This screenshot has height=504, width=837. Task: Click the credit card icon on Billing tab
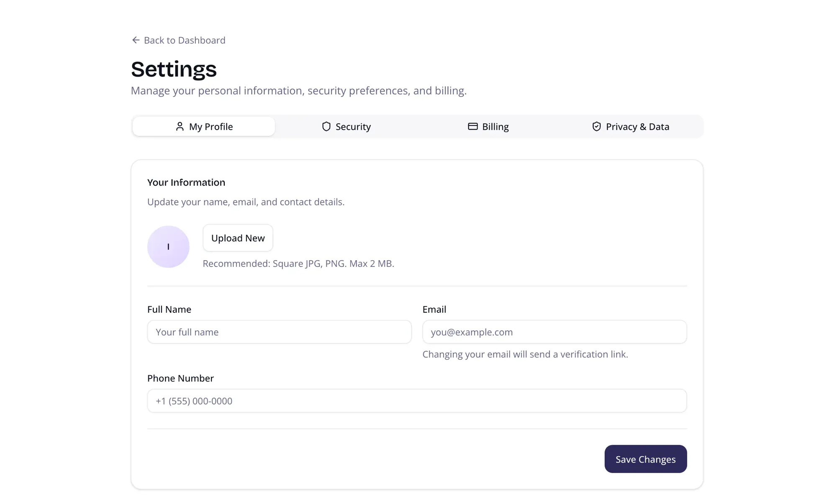click(472, 126)
